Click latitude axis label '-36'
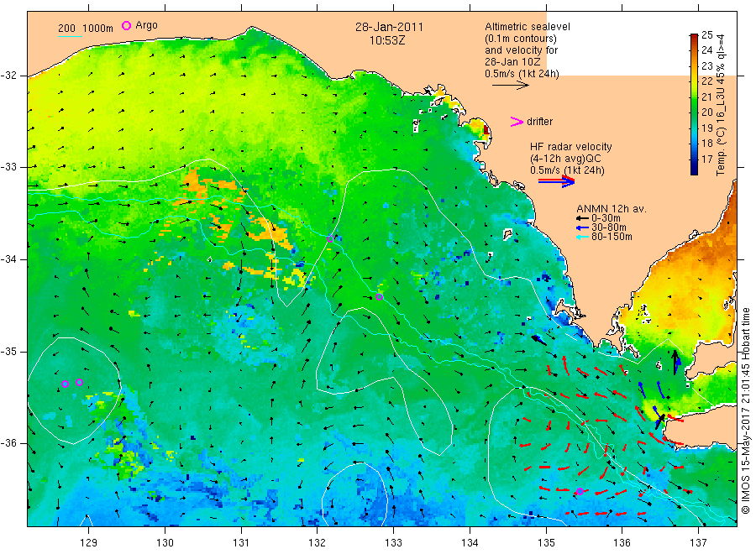The image size is (756, 554). click(x=8, y=442)
